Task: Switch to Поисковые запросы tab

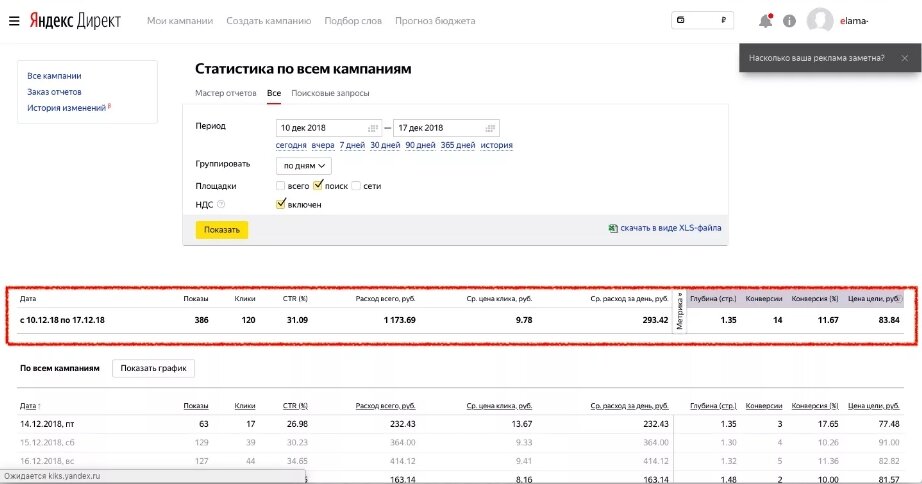Action: (x=330, y=93)
